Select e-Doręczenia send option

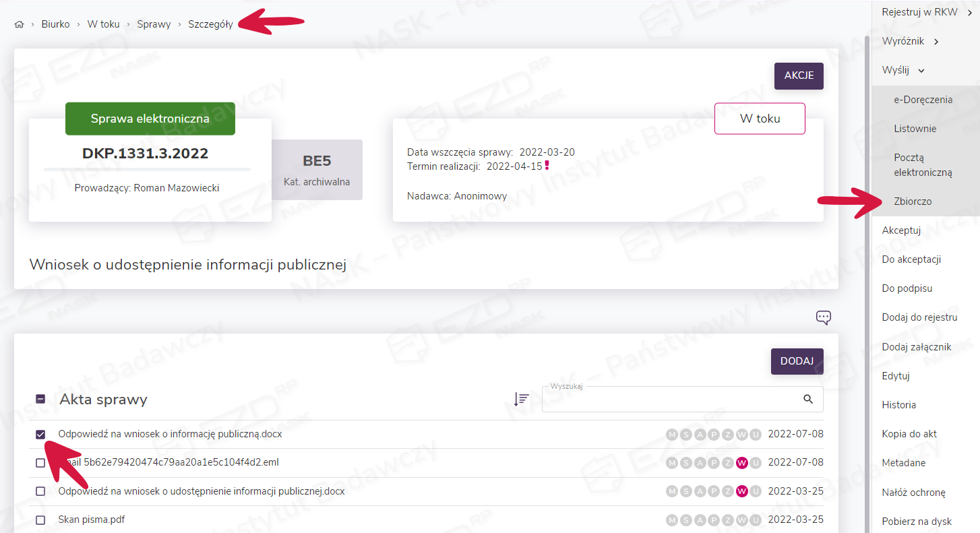(923, 100)
